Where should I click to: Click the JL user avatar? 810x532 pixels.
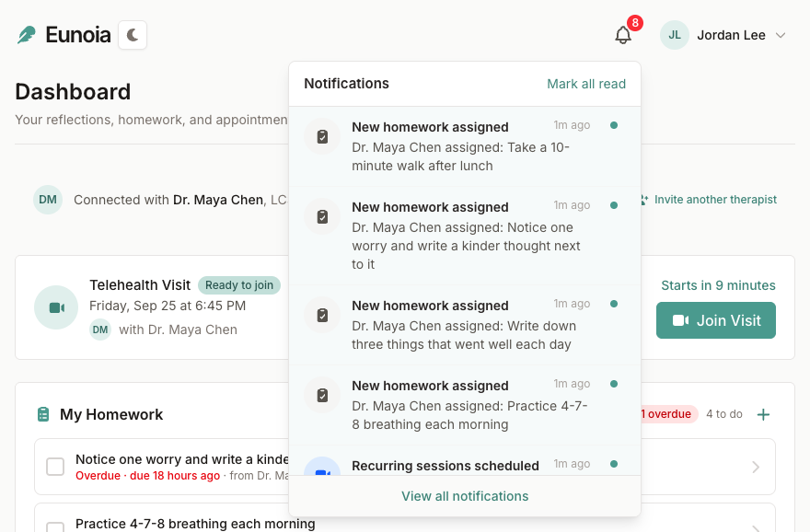(674, 35)
